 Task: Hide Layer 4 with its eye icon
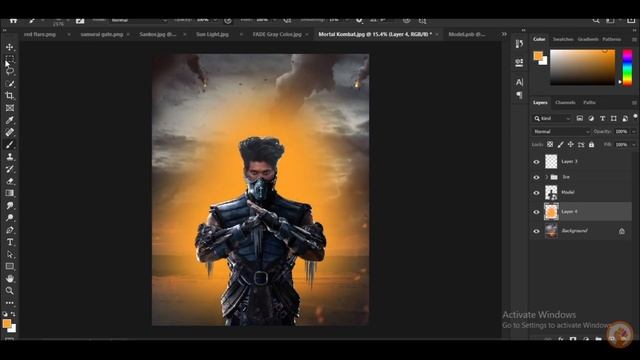536,212
